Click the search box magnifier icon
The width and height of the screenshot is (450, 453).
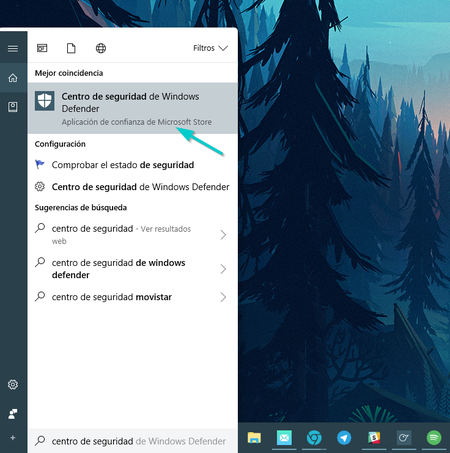click(x=40, y=441)
